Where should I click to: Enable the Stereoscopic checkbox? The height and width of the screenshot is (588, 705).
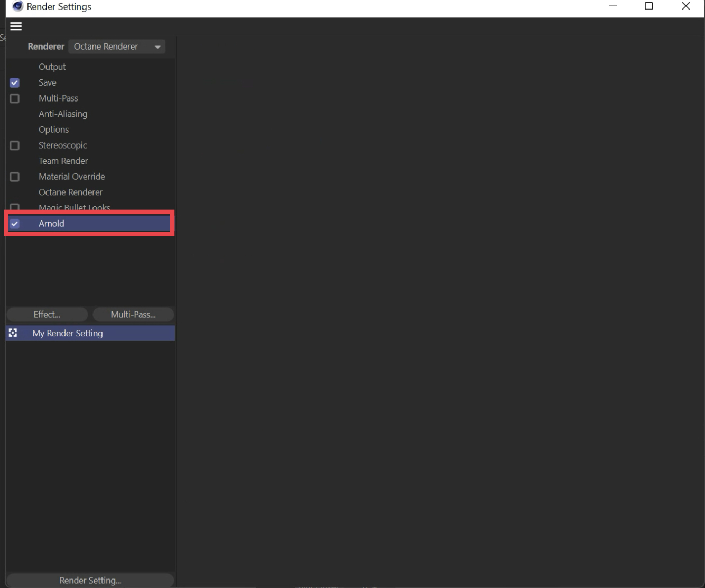click(15, 145)
